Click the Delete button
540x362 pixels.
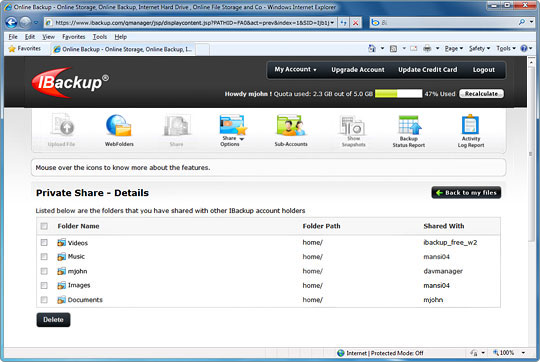click(x=53, y=320)
